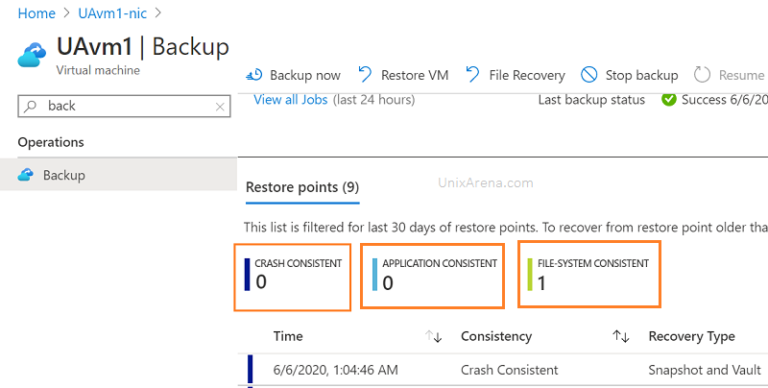The width and height of the screenshot is (768, 388).
Task: Click the File Recovery arrow icon
Action: pos(473,75)
